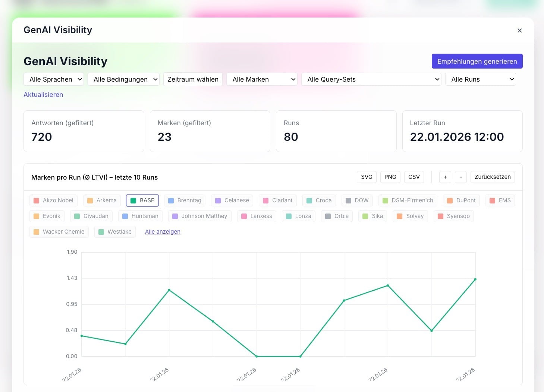Zoom out chart with minus button
Image resolution: width=544 pixels, height=392 pixels.
pyautogui.click(x=461, y=177)
